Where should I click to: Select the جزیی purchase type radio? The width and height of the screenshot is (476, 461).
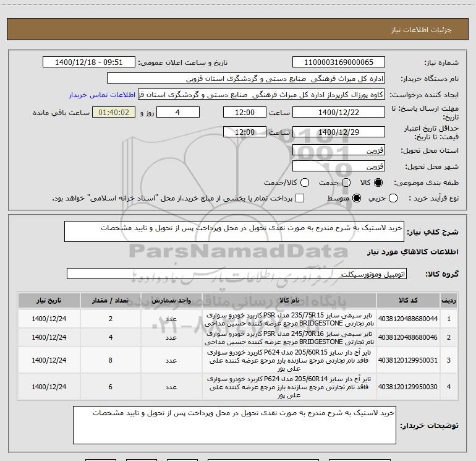[393, 198]
